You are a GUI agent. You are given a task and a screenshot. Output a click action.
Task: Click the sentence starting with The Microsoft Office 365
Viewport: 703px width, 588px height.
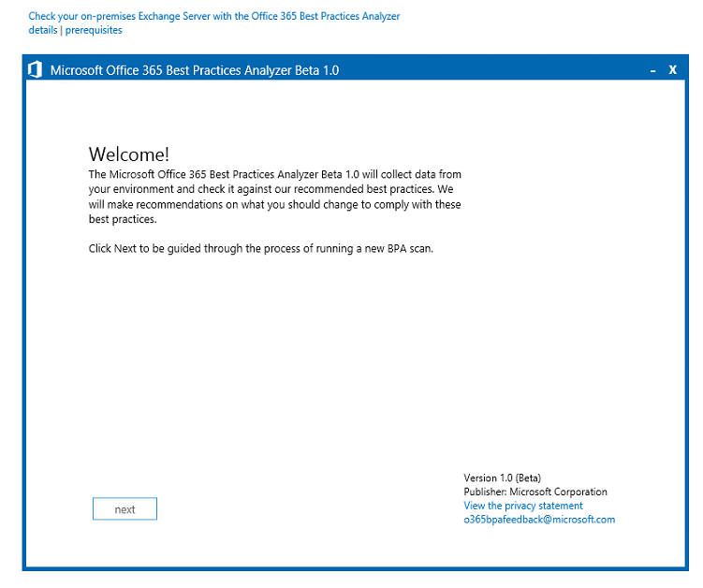tap(274, 175)
